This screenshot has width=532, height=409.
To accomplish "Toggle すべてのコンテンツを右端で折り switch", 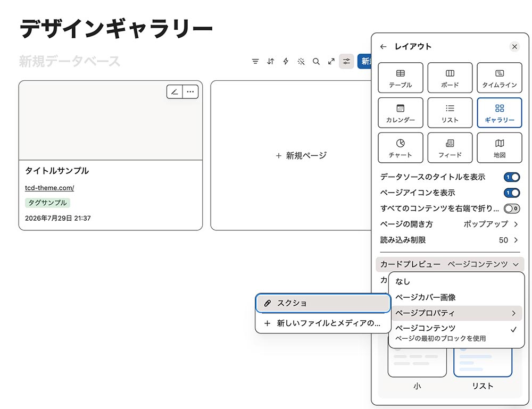I will coord(512,208).
